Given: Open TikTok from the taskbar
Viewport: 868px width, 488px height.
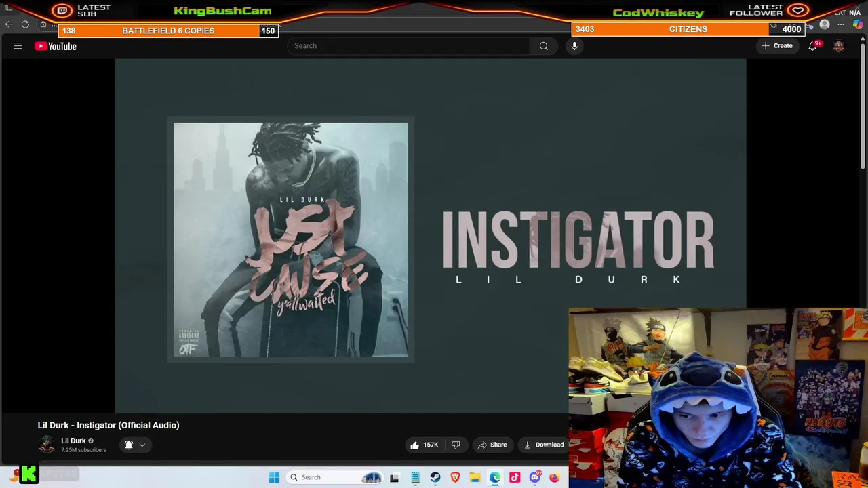Looking at the screenshot, I should point(515,477).
